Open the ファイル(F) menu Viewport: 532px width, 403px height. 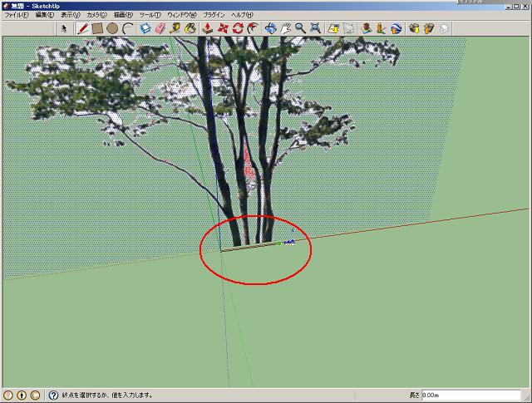click(x=17, y=15)
